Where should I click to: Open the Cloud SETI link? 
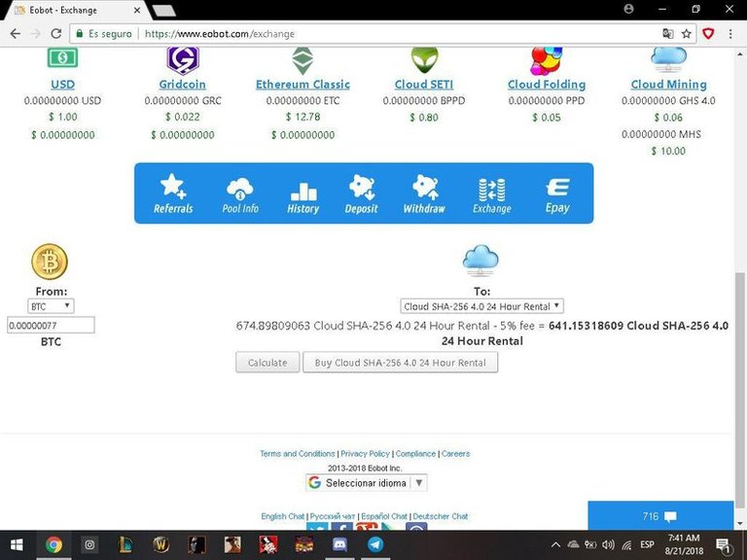coord(424,85)
